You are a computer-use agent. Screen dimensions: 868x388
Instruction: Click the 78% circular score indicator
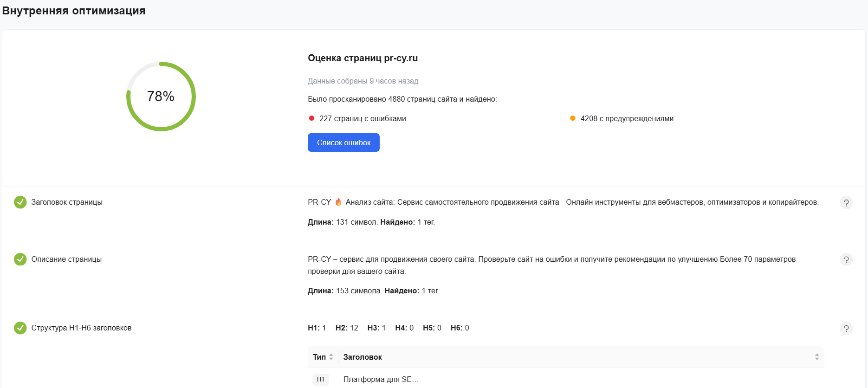pos(161,97)
